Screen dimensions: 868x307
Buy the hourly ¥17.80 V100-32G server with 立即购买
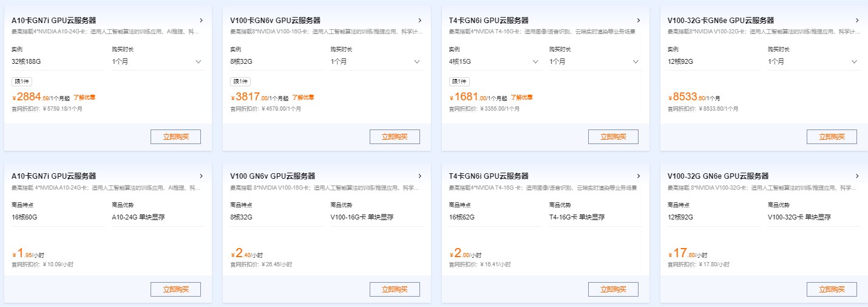click(832, 289)
